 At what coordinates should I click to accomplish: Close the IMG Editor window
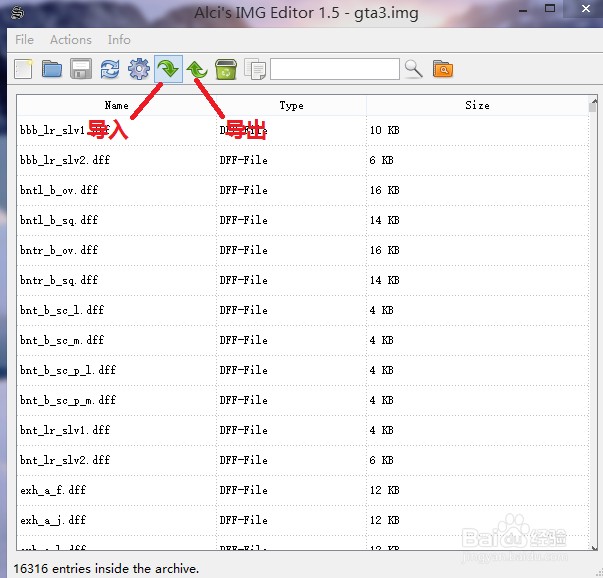click(x=585, y=8)
